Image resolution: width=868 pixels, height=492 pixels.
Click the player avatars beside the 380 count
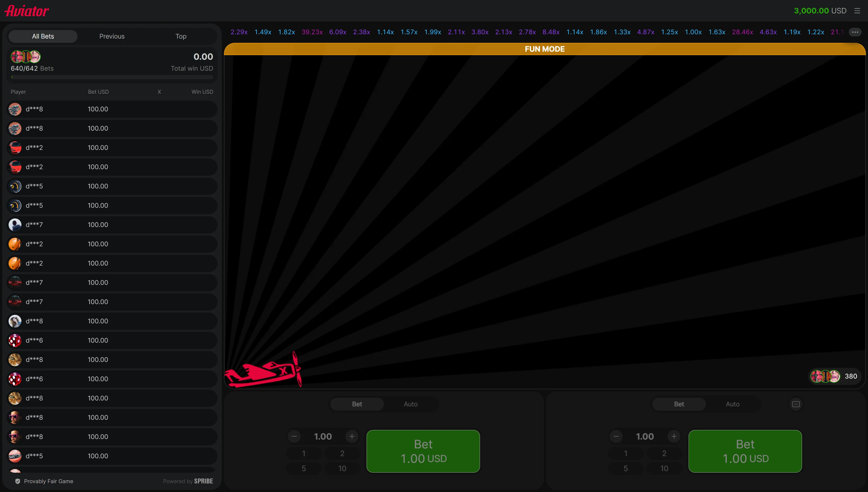click(825, 376)
